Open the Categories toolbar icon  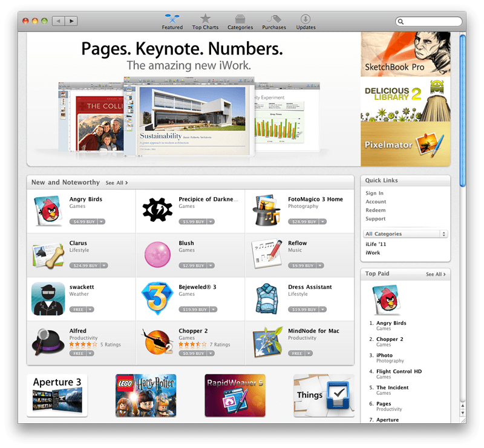(x=240, y=19)
